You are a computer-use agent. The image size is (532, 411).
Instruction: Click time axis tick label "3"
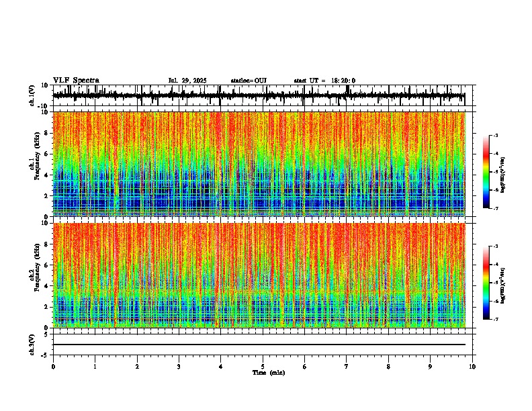[x=179, y=367]
